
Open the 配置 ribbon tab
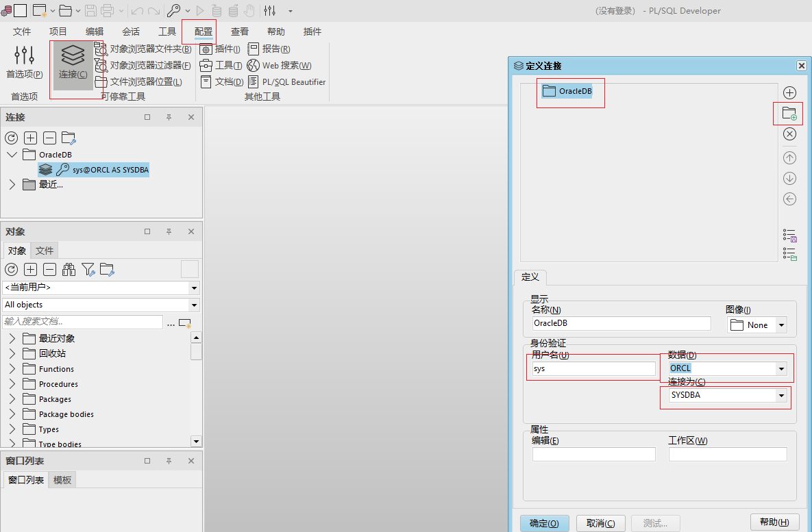coord(204,31)
